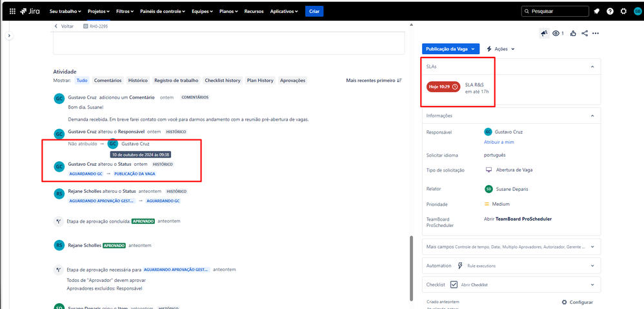Click Rejane Scholles avatar on APROVADO entry
The image size is (644, 309).
[x=59, y=245]
